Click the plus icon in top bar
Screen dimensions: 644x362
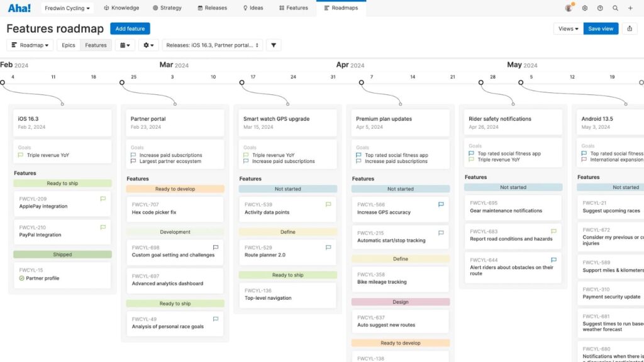point(630,8)
